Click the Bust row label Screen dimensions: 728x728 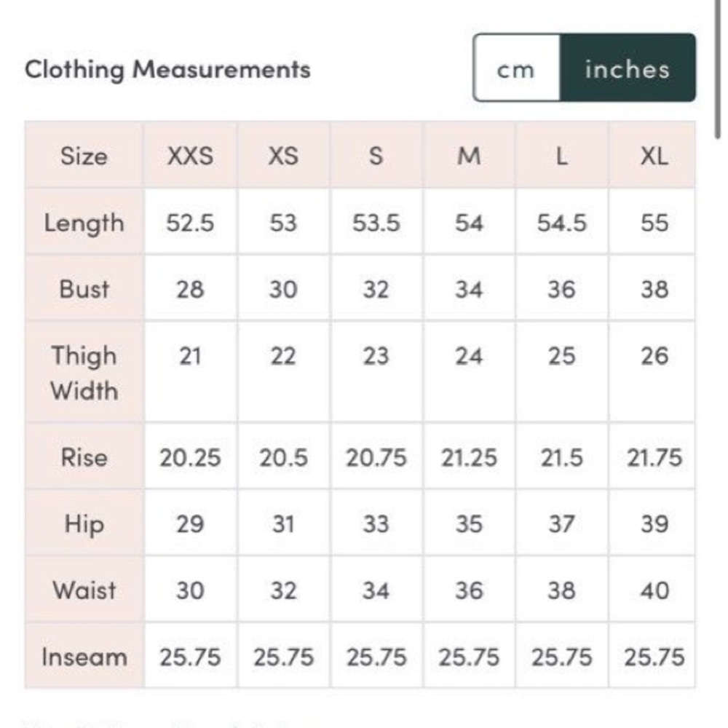pos(84,289)
